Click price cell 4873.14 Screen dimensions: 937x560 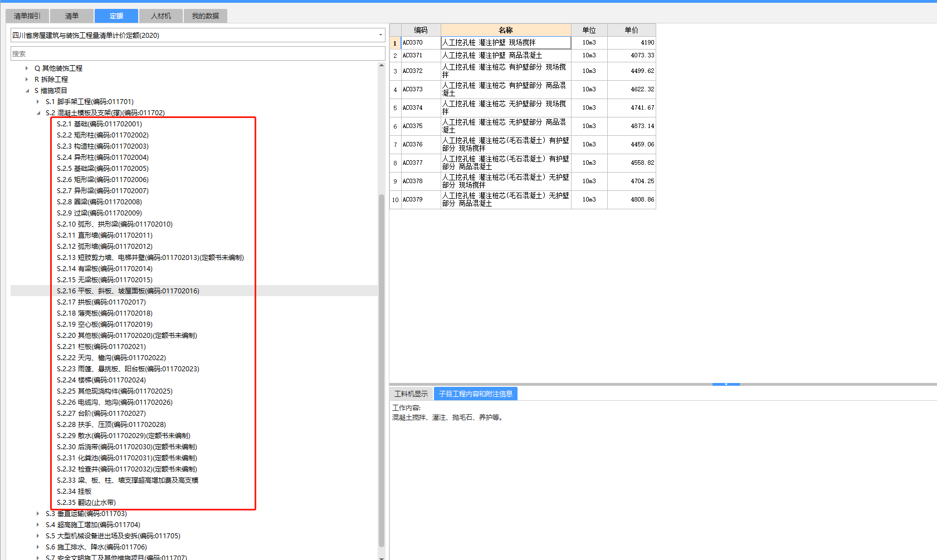coord(632,126)
